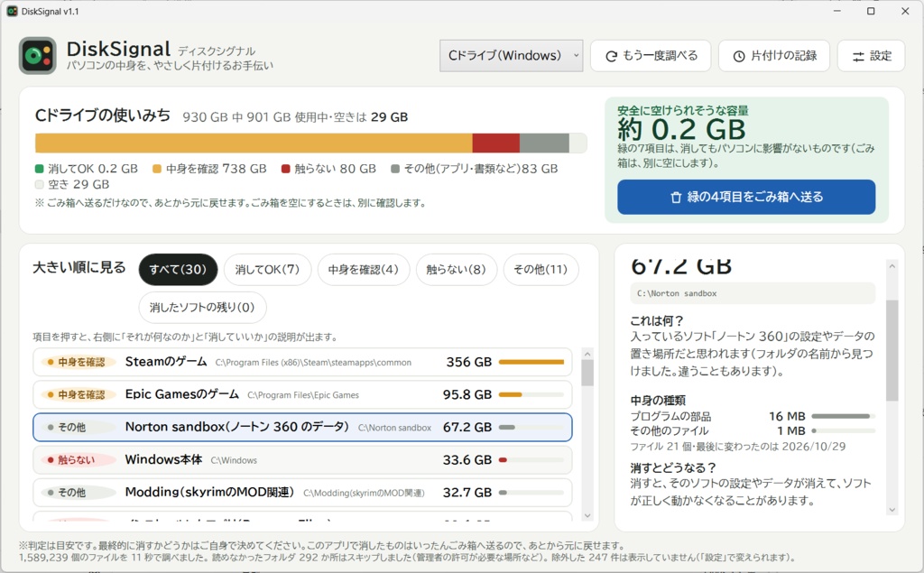Click the red segment of the drive usage bar

point(495,143)
